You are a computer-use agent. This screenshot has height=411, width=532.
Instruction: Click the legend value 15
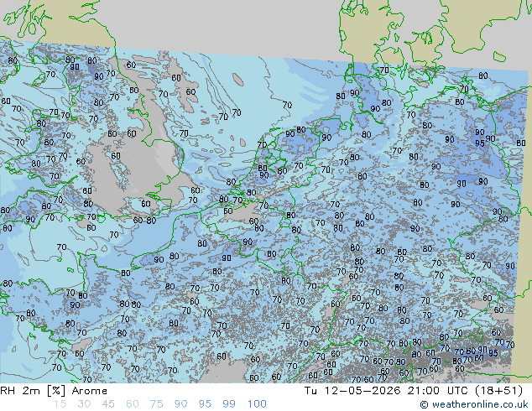click(x=60, y=404)
